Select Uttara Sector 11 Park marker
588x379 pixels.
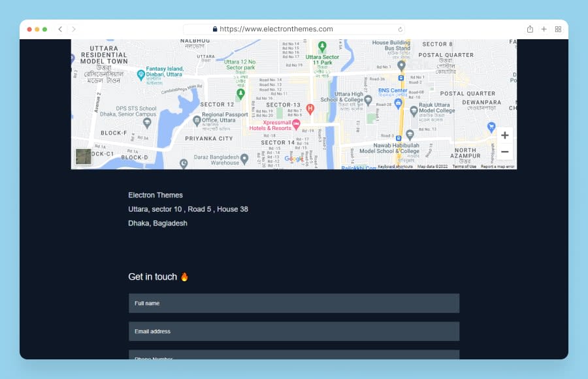coord(322,47)
